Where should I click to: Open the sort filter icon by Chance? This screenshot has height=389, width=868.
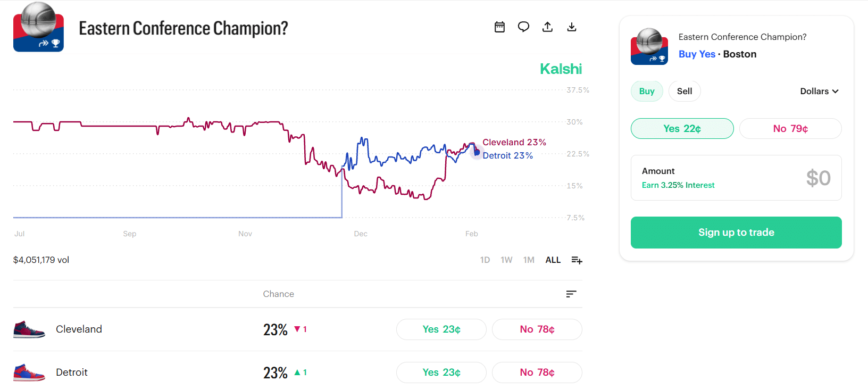571,294
